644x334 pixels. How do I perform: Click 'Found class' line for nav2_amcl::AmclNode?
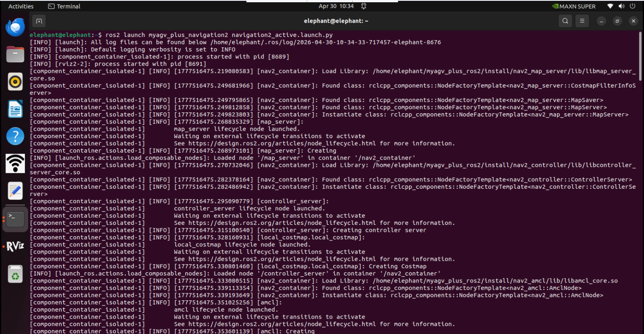pos(306,288)
